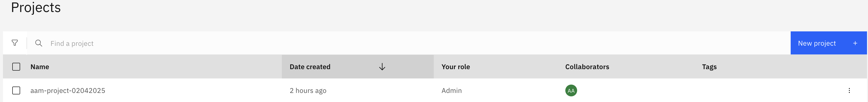Click the 2 hours ago date cell
Viewport: 868px width, 102px height.
(x=308, y=90)
